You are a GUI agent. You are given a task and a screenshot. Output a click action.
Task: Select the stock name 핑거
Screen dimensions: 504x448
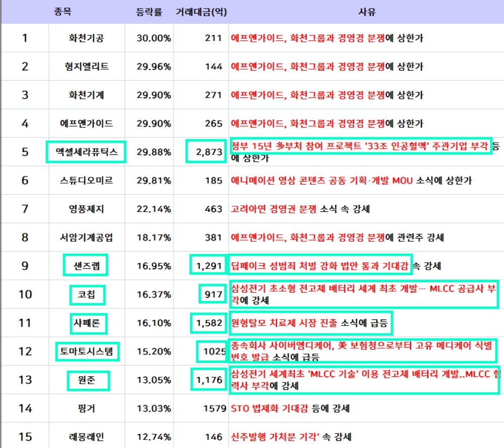tap(86, 409)
